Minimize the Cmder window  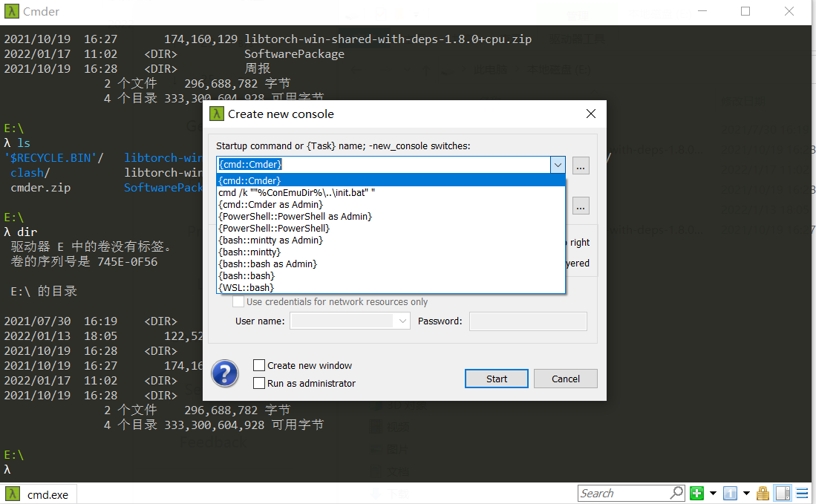(702, 11)
